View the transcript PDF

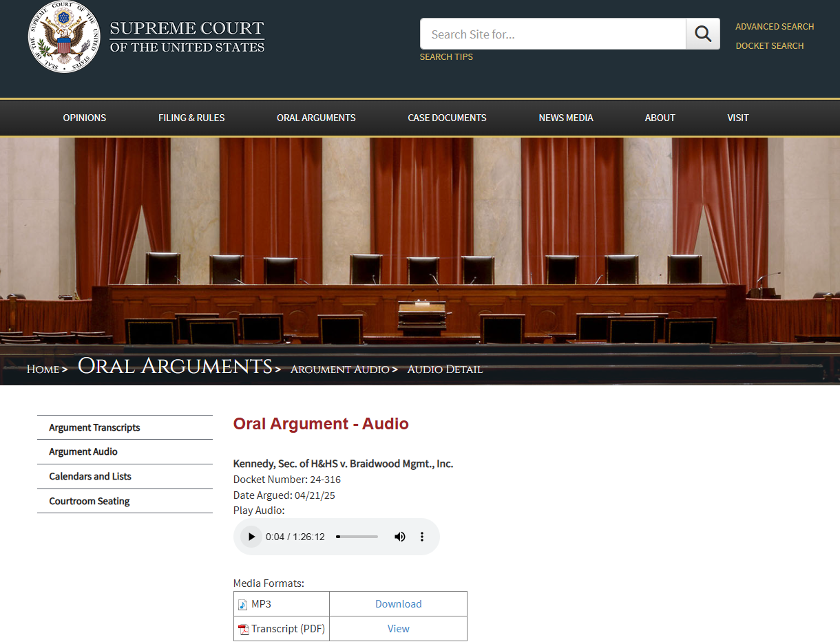point(398,629)
